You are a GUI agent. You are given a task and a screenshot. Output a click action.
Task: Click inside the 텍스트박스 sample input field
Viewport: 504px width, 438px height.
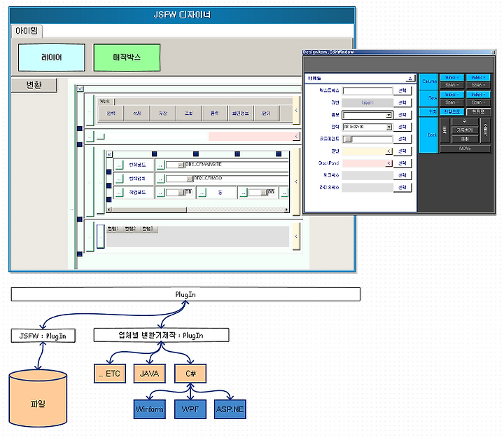pyautogui.click(x=367, y=91)
